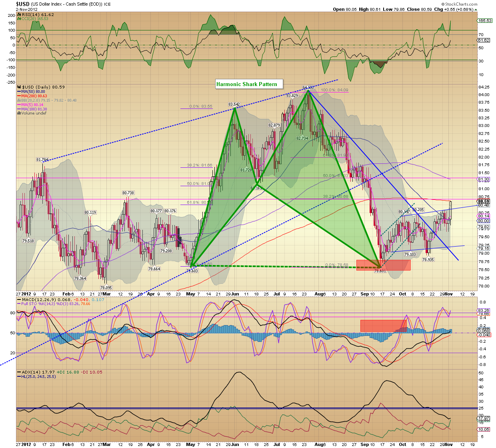This screenshot has width=496, height=448.
Task: Select the Low 79.86 value in header
Action: pyautogui.click(x=394, y=9)
